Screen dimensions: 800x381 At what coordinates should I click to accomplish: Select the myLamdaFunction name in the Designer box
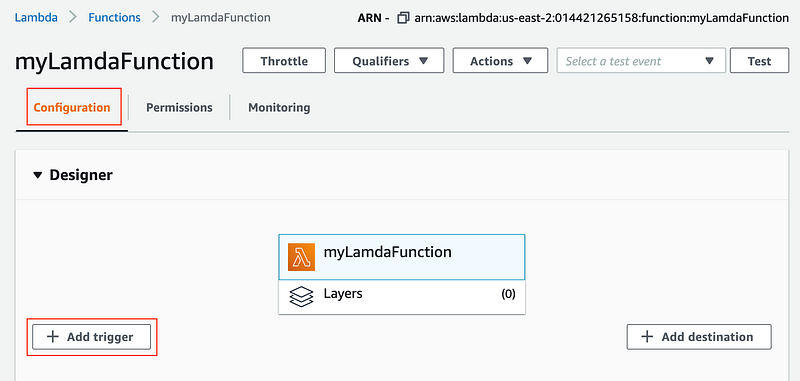pyautogui.click(x=387, y=252)
